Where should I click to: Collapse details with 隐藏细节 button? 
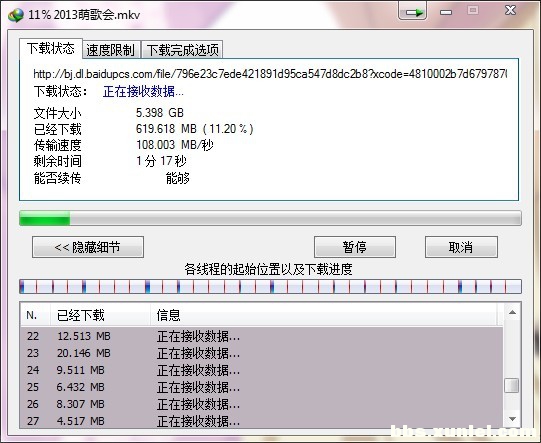[x=88, y=247]
